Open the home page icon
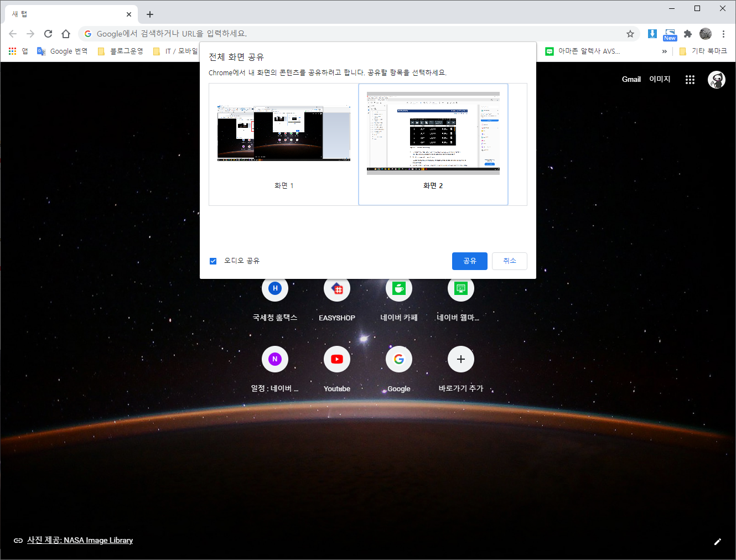Screen dimensions: 736x560 66,34
